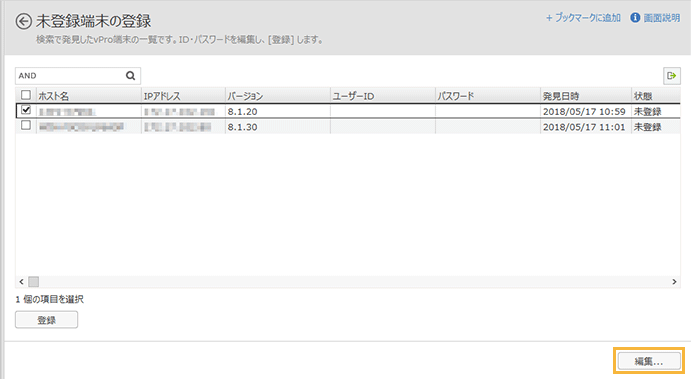
Task: Uncheck the checkbox for version 8.1.20 row
Action: tap(26, 110)
